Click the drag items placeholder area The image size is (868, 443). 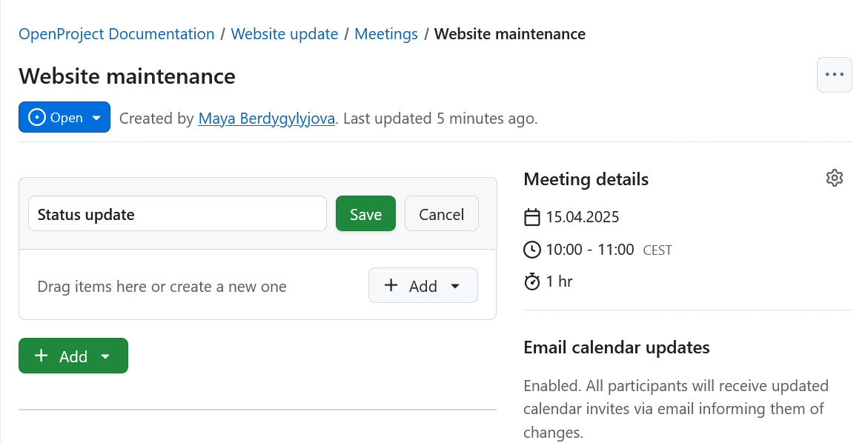[162, 286]
